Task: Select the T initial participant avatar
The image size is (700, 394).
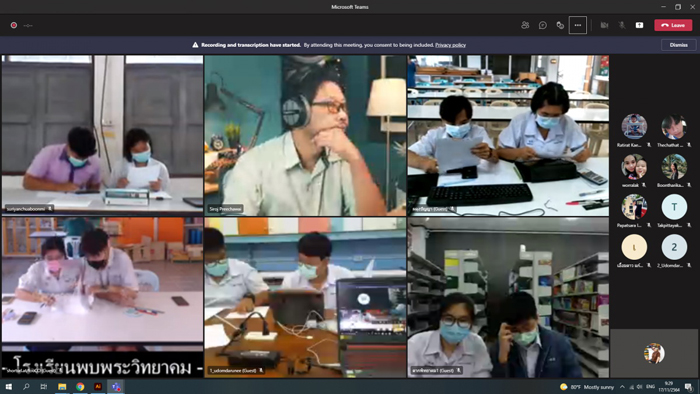Action: click(x=674, y=207)
